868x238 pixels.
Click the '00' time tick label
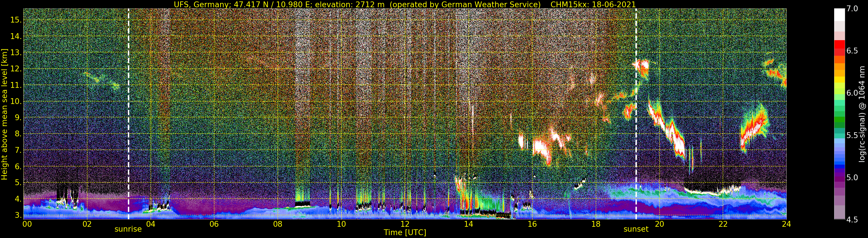tap(27, 224)
